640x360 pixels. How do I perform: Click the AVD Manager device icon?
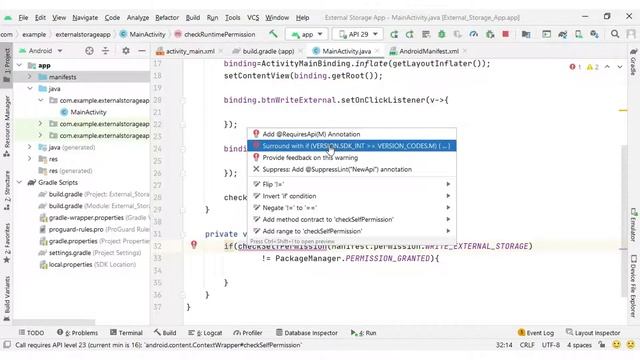pos(578,34)
